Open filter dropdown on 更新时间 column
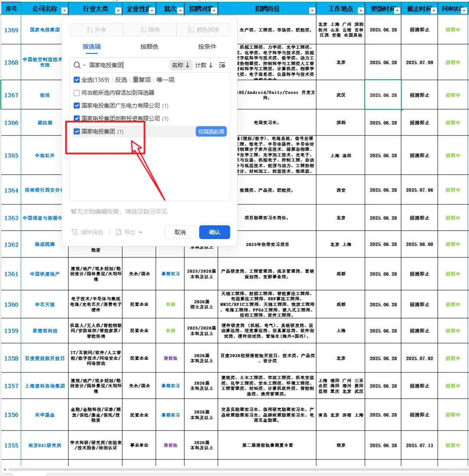Viewport: 469px width, 476px height. pos(397,10)
